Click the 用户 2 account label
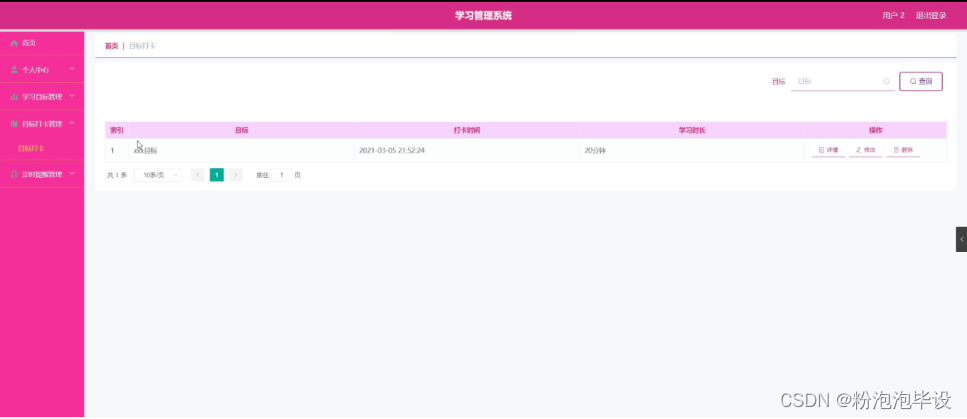 (893, 15)
